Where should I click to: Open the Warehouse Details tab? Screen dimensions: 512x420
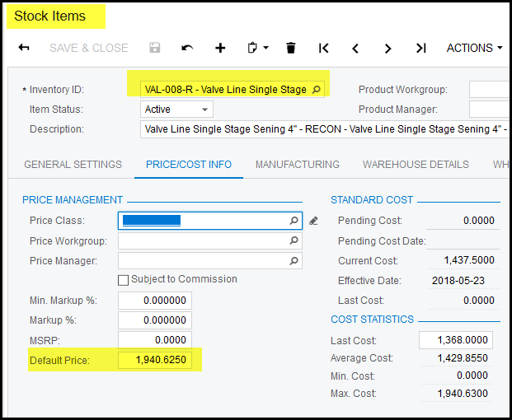point(416,165)
